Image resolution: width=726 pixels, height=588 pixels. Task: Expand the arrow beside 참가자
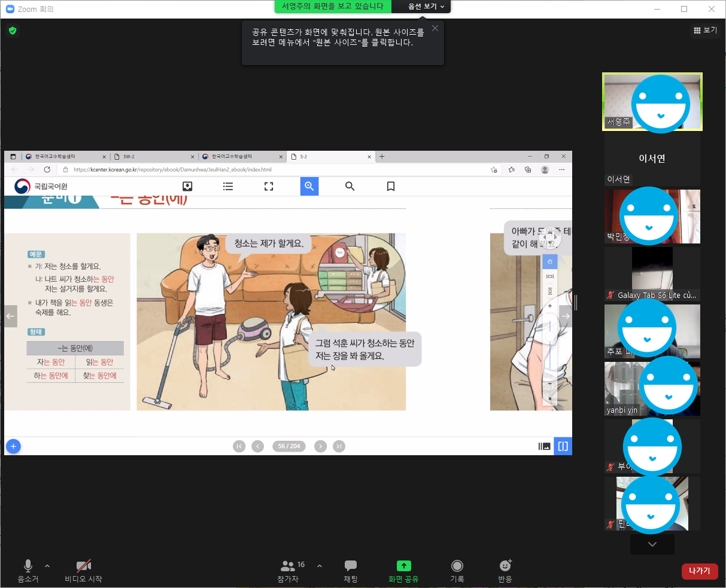point(320,566)
